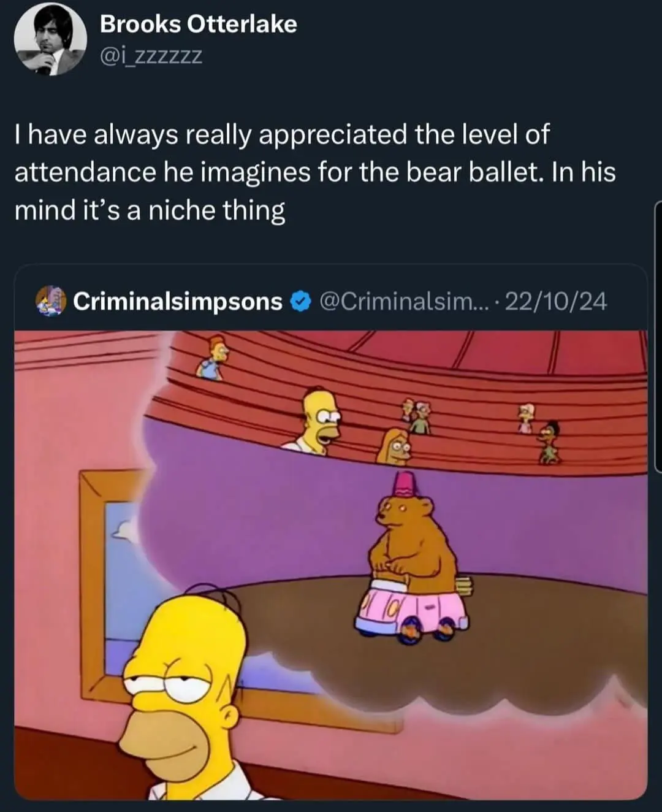This screenshot has width=662, height=812.
Task: Open the @i_zzzzzz handle link
Action: (x=150, y=56)
